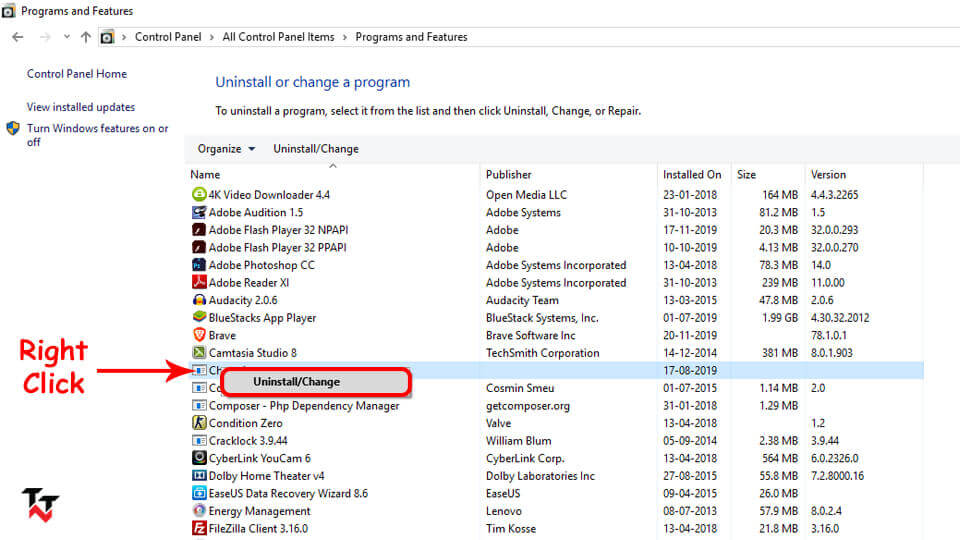Click the Cracklock 3.9.44 icon
This screenshot has width=960, height=540.
pos(199,440)
